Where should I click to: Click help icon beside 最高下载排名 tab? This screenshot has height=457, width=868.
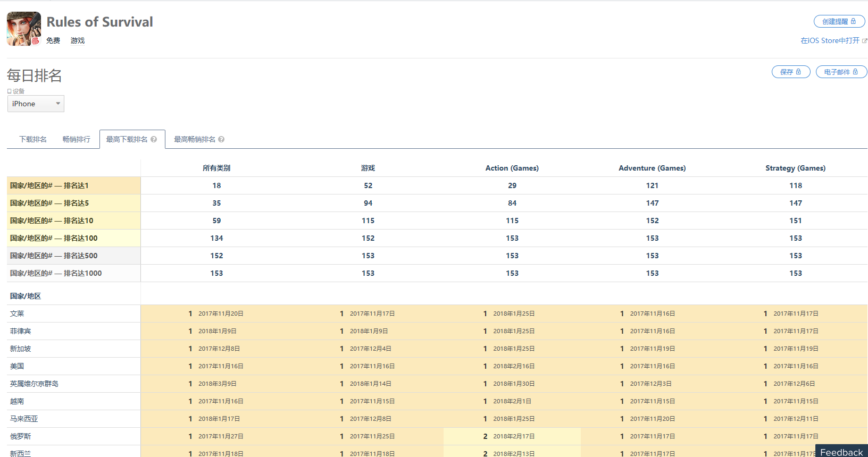(154, 139)
